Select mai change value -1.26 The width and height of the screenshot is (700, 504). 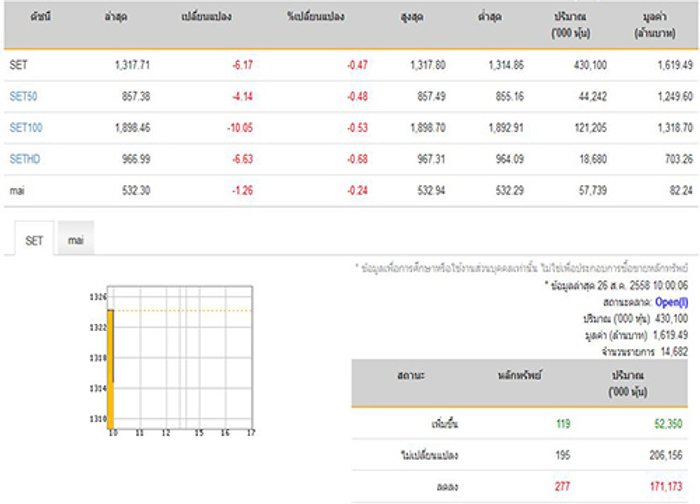242,191
